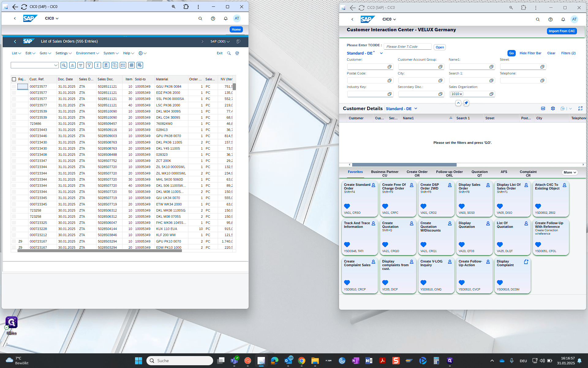Open details with the magnifier toolbar icon
588x368 pixels.
click(64, 65)
